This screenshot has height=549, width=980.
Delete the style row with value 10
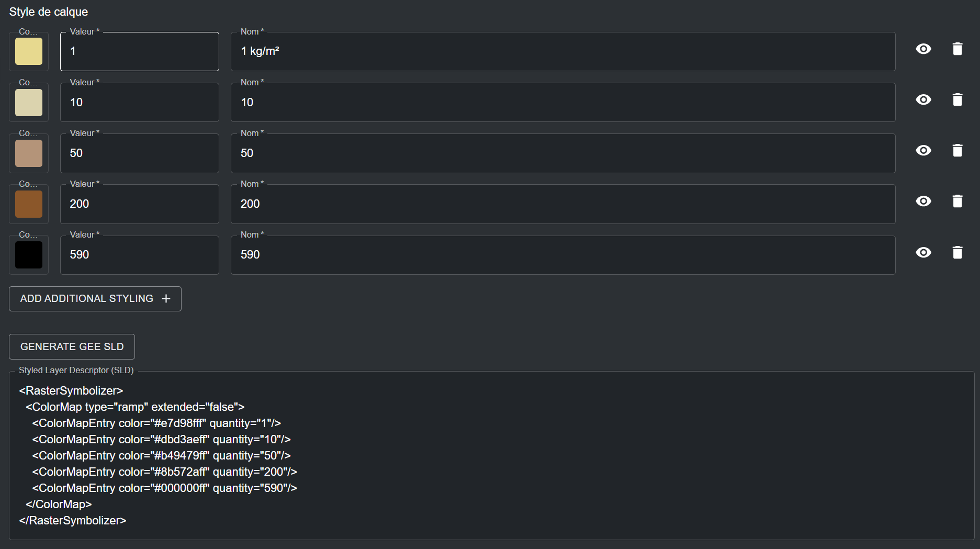click(x=957, y=100)
